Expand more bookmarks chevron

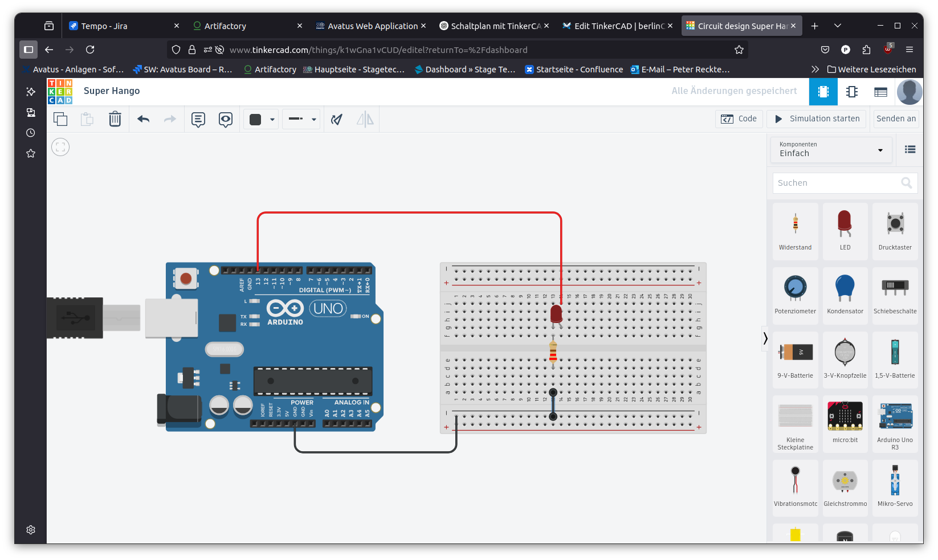point(815,70)
